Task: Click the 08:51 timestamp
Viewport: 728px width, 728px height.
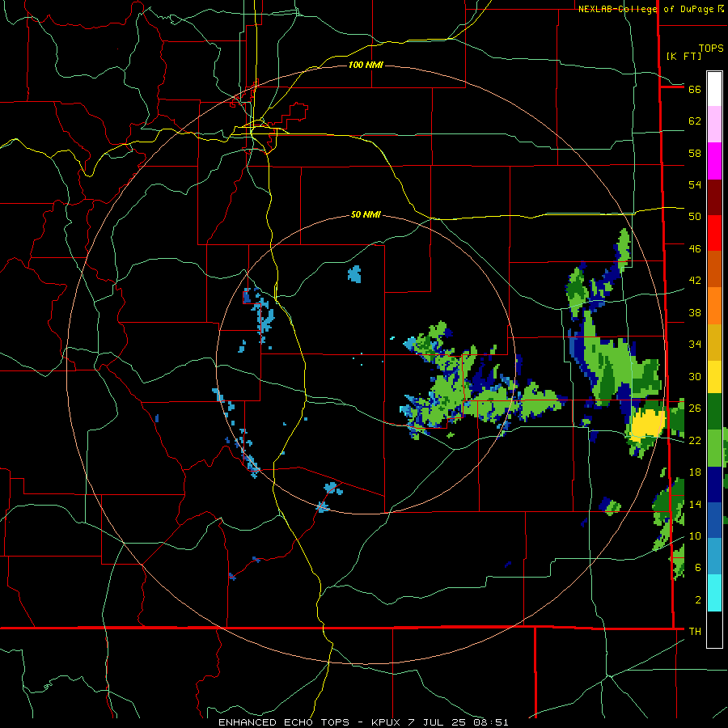Action: [491, 722]
